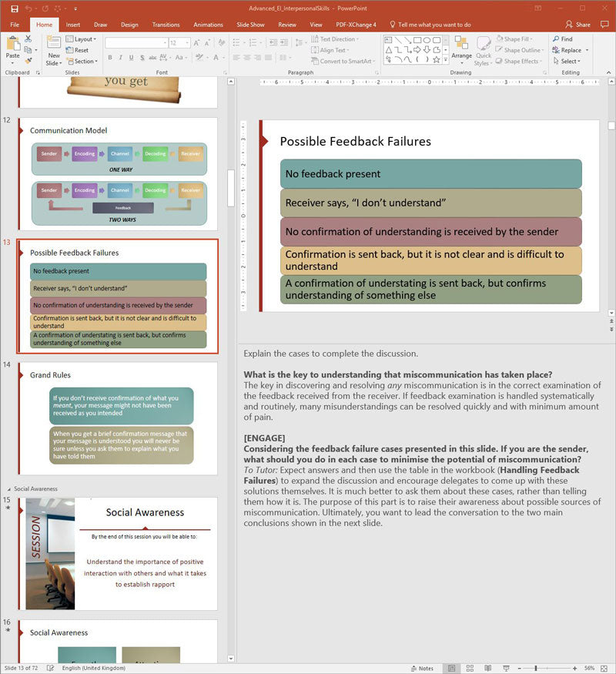The height and width of the screenshot is (674, 616).
Task: Click the Copy icon in Clipboard group
Action: tap(28, 50)
